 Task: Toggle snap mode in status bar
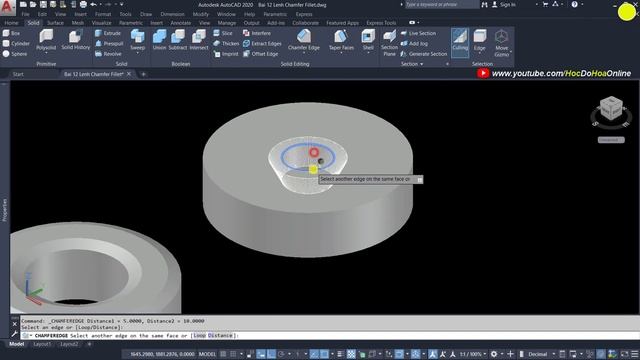click(x=233, y=354)
